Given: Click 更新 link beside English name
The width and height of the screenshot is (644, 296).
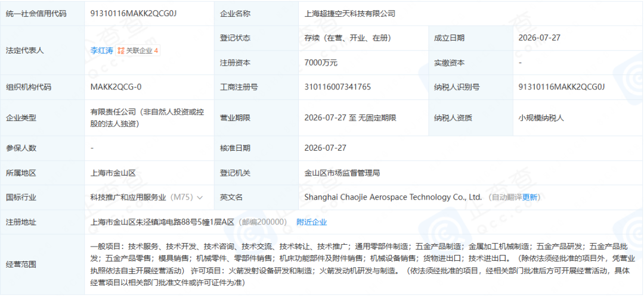Looking at the screenshot, I should pyautogui.click(x=530, y=198).
